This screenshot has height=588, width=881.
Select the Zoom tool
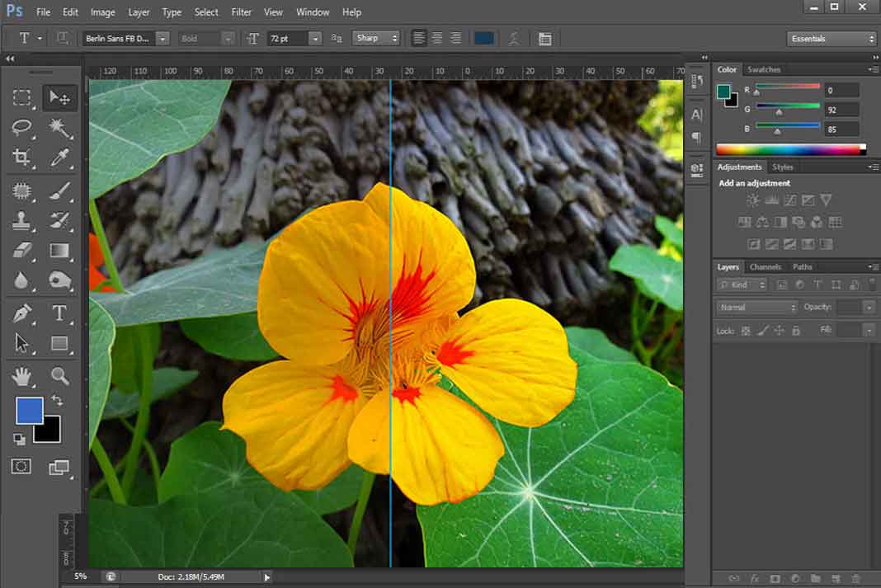point(59,377)
